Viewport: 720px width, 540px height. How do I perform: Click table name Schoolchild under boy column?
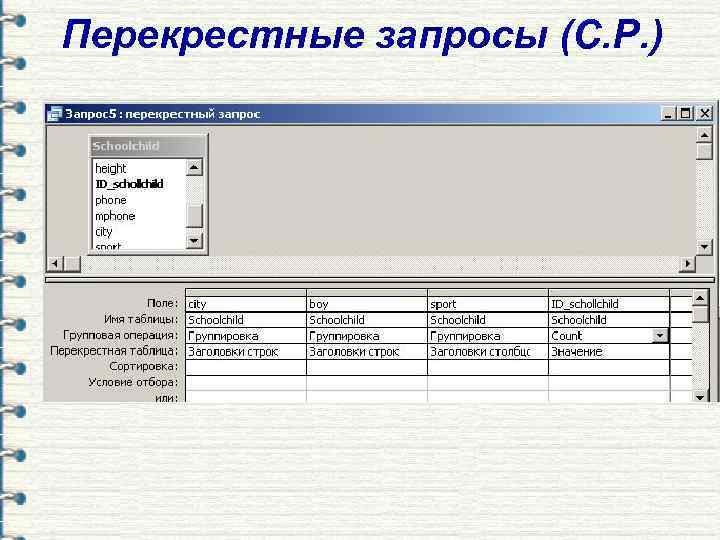click(367, 320)
